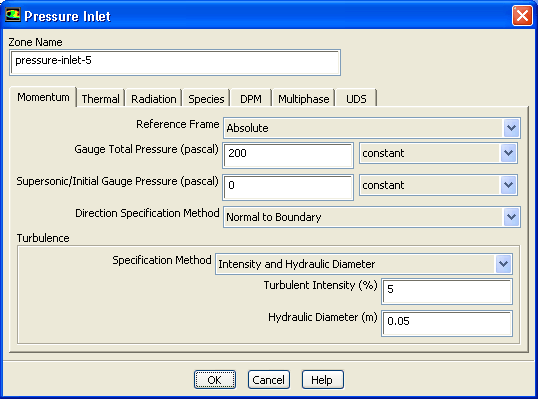Switch to the Momentum tab
The image size is (538, 399).
tap(43, 97)
